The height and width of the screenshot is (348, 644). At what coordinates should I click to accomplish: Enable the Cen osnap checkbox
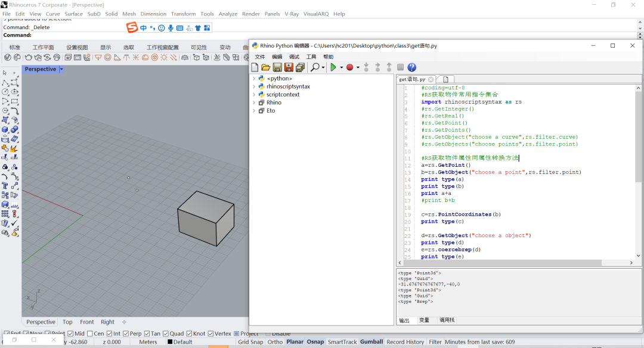[90, 334]
